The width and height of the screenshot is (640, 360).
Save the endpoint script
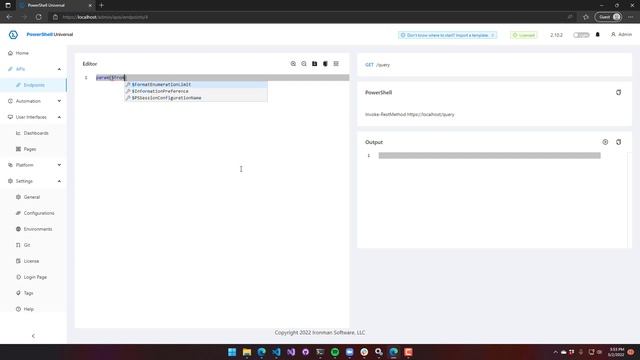[314, 64]
